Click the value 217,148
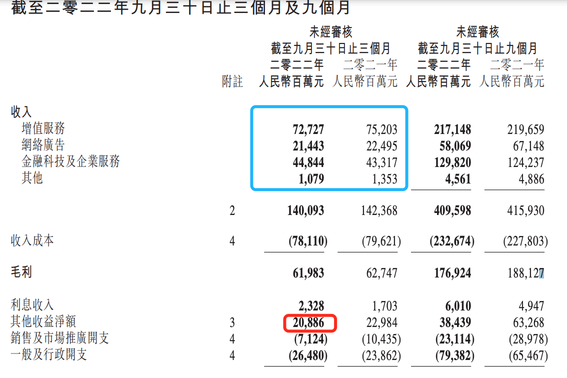The image size is (567, 378). point(453,129)
